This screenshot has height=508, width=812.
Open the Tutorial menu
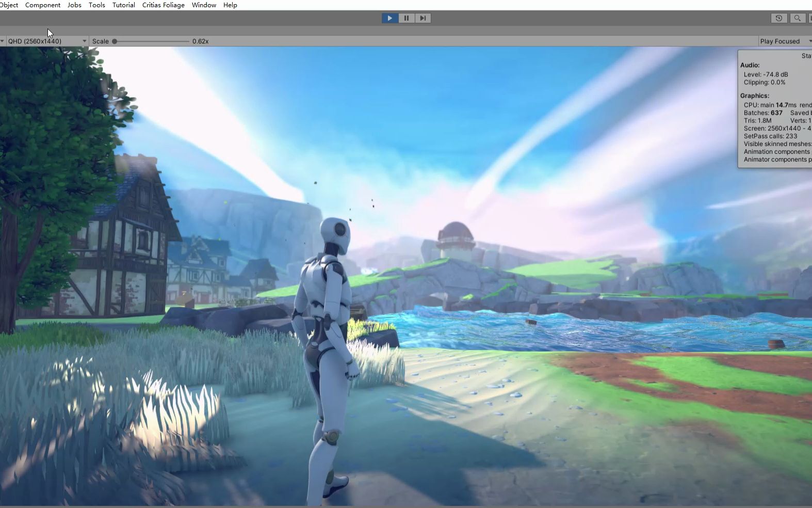pyautogui.click(x=124, y=5)
